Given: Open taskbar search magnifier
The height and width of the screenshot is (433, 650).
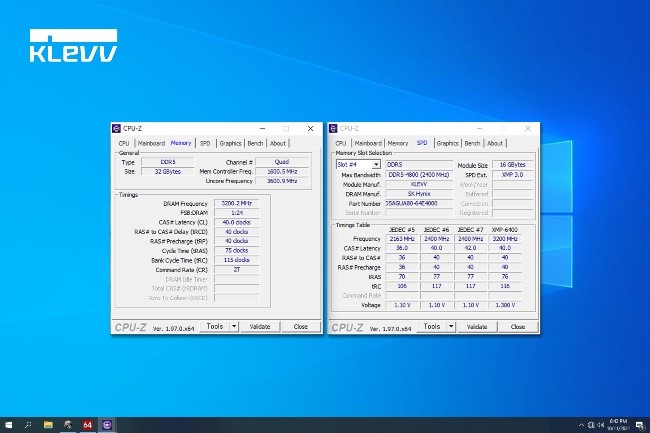Looking at the screenshot, I should coord(28,425).
